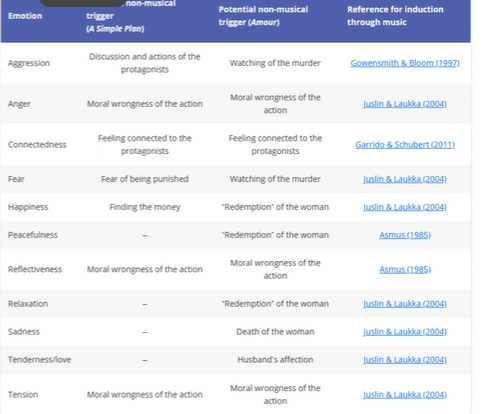Click the Fear of being punished cell
Image resolution: width=484 pixels, height=414 pixels.
coord(145,179)
